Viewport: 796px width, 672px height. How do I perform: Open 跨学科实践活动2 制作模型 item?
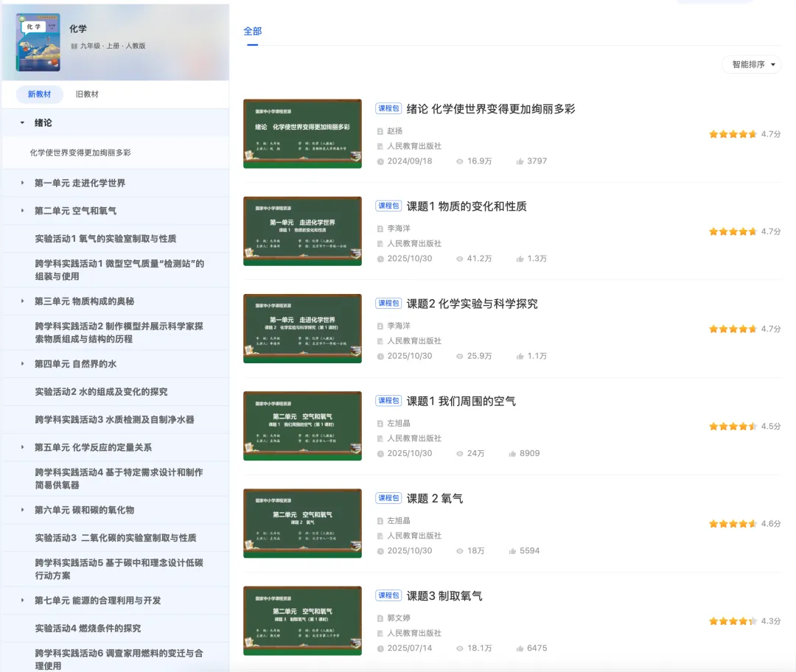[119, 332]
